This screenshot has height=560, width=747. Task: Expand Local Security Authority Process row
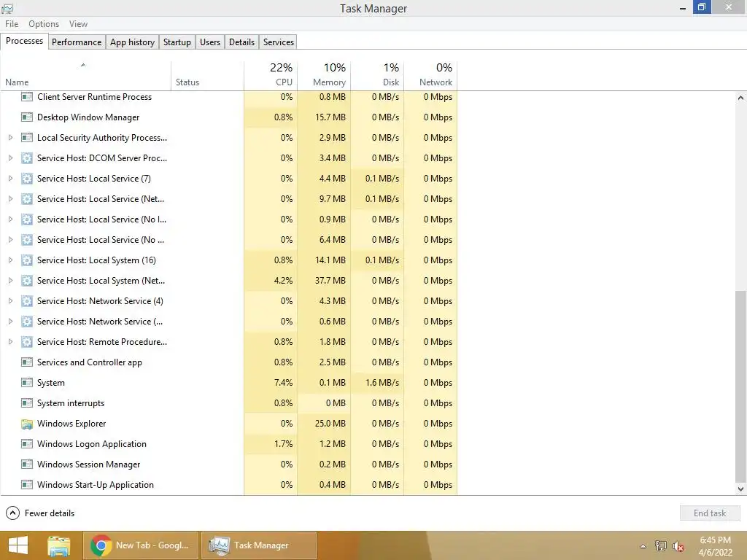point(10,138)
